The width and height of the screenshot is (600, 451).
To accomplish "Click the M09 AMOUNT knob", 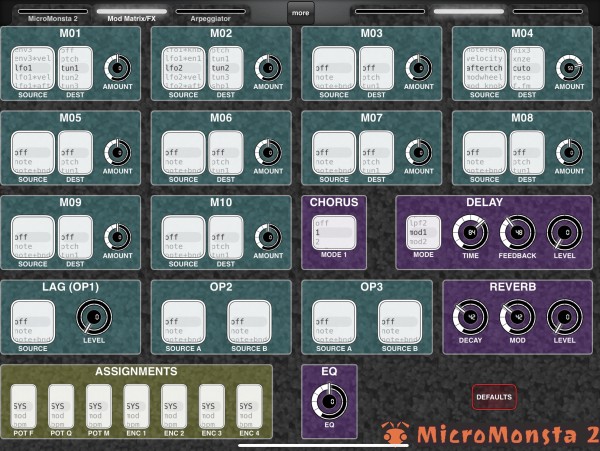I will point(118,237).
